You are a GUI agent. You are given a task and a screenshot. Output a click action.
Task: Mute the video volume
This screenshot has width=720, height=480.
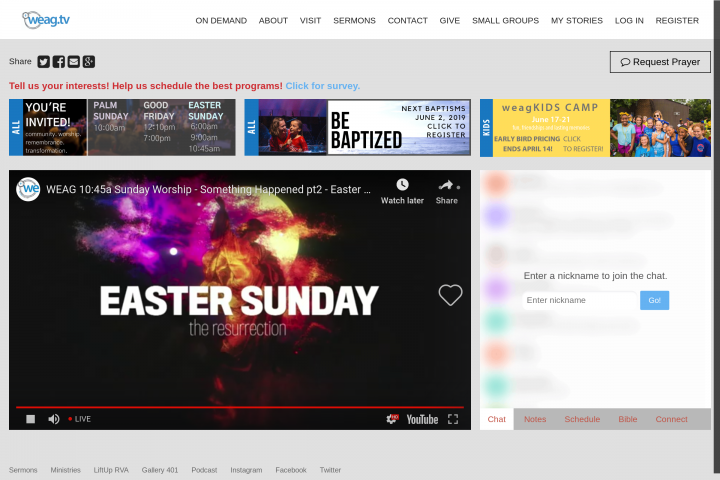[x=54, y=419]
